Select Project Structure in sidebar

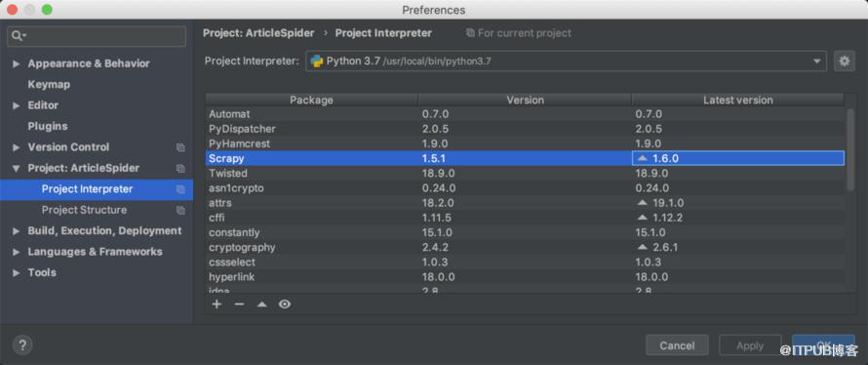(x=97, y=210)
